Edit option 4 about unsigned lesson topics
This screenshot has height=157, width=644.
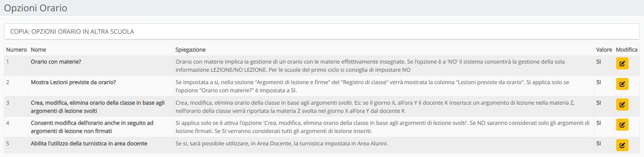pos(622,125)
